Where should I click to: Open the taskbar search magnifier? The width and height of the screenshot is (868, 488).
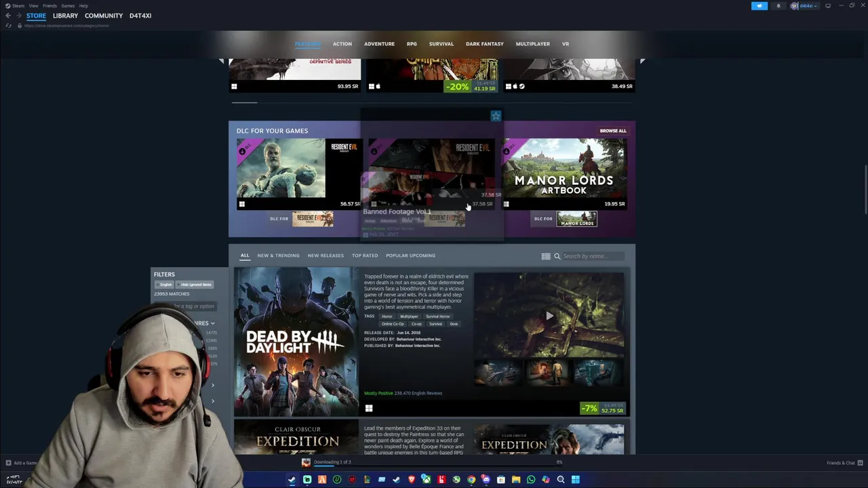(x=561, y=480)
